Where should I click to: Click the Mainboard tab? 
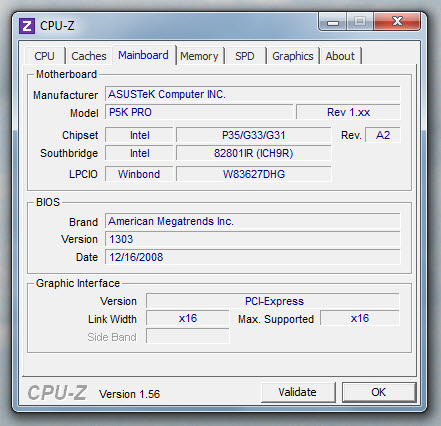click(143, 55)
